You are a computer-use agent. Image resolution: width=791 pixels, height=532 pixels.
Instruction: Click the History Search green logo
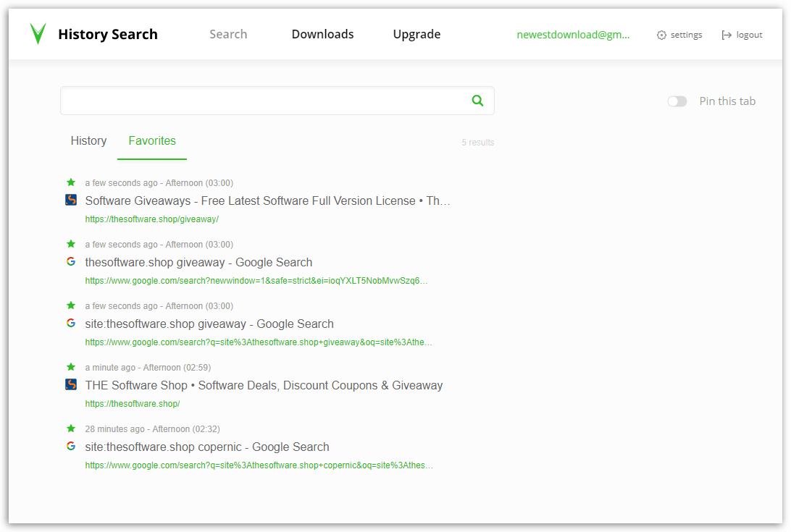tap(38, 34)
